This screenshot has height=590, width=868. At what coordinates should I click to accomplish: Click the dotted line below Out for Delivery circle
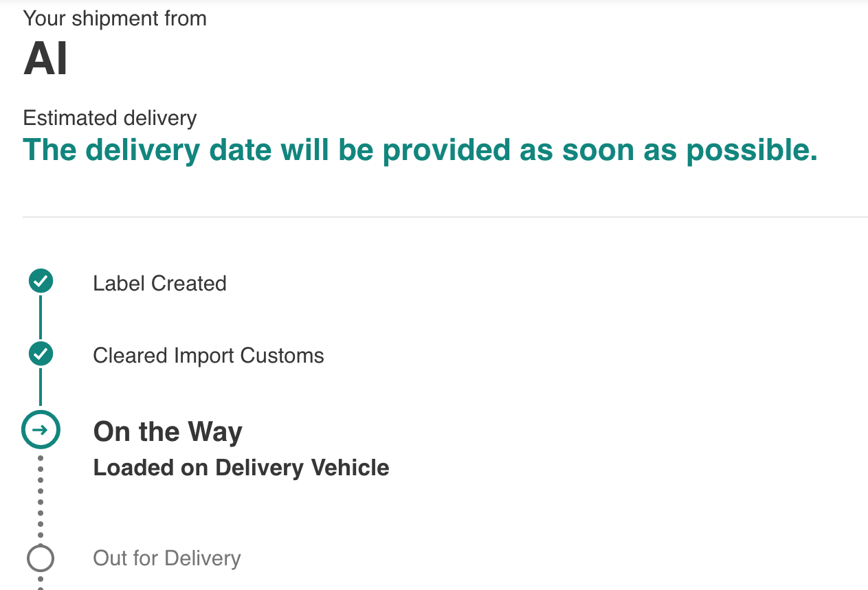coord(41,581)
